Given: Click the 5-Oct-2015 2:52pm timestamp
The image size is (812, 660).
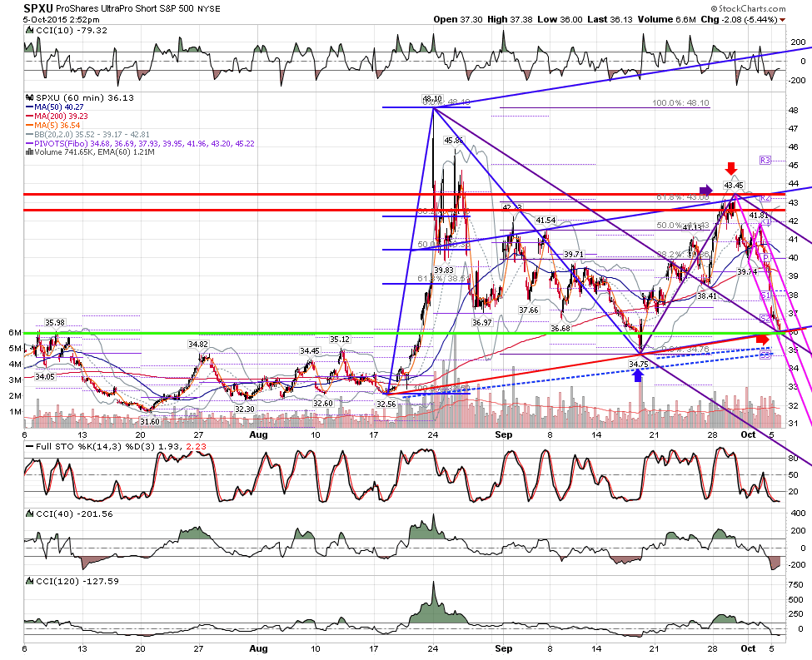Looking at the screenshot, I should tap(62, 20).
